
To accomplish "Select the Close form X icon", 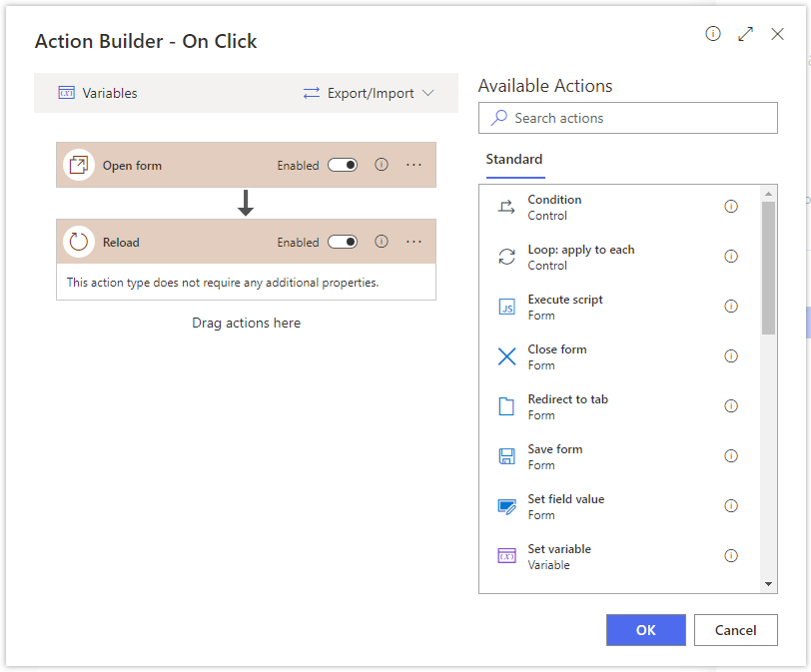I will pos(506,356).
